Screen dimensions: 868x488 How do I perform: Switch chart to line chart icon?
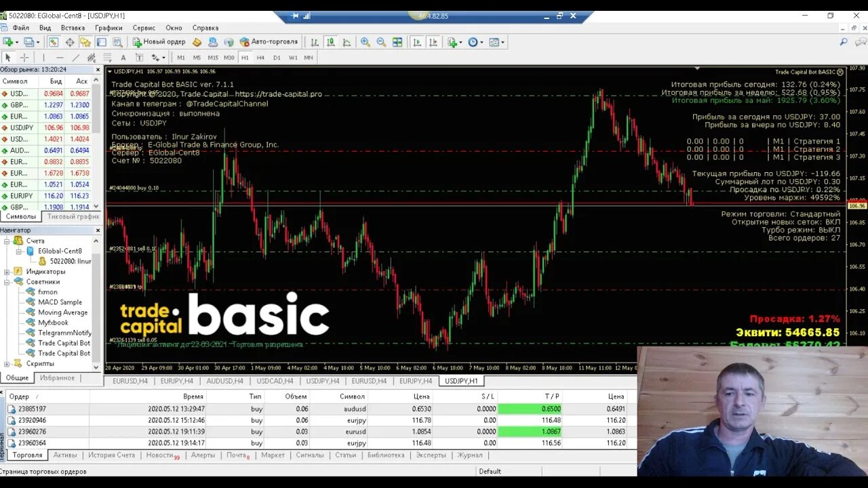pyautogui.click(x=346, y=42)
